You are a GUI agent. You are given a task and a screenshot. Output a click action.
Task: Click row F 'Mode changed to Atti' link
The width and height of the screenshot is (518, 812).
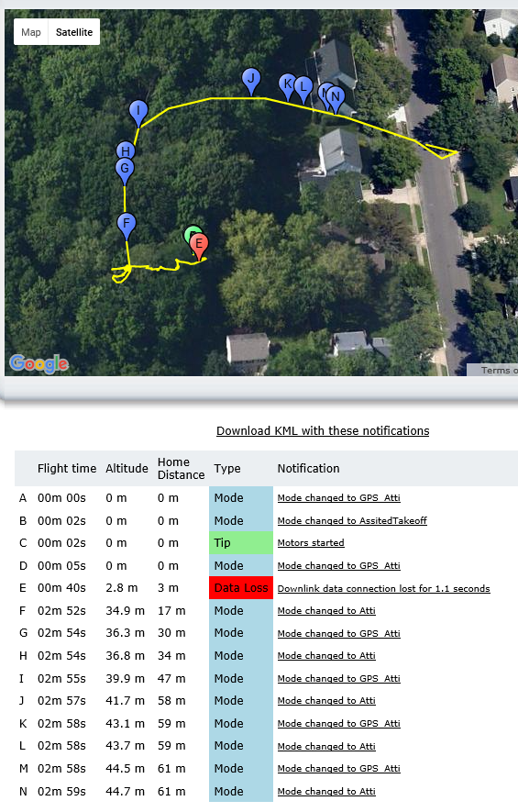click(x=326, y=610)
